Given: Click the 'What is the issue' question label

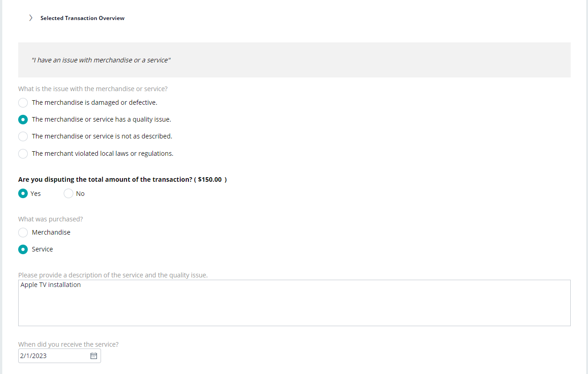Looking at the screenshot, I should (93, 89).
